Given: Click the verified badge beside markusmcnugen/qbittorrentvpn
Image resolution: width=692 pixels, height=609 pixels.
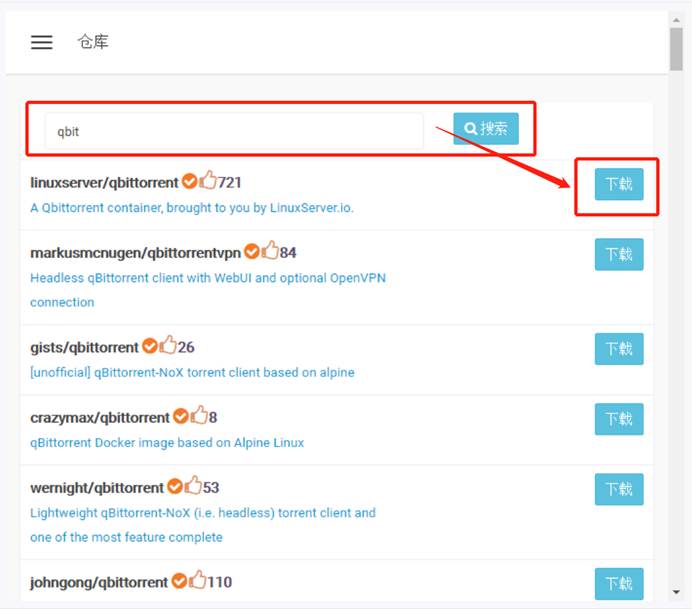Looking at the screenshot, I should pos(251,252).
